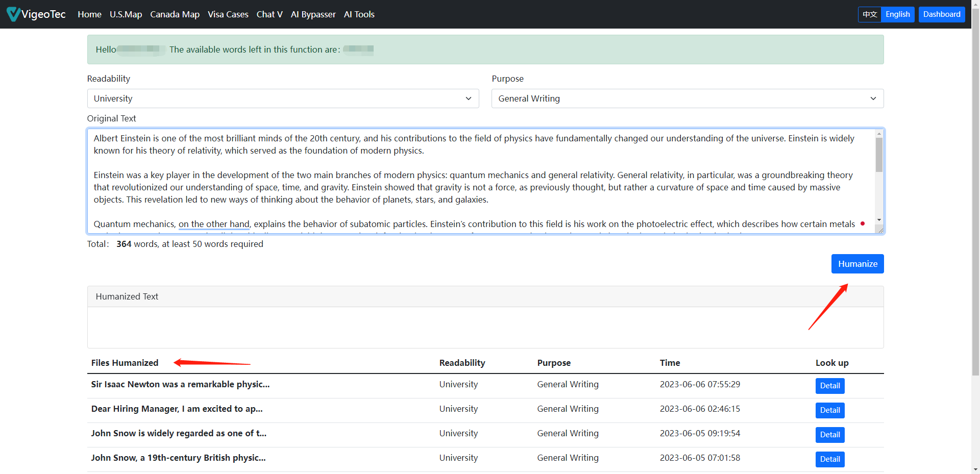View Detail for Dear Hiring Manager entry

click(x=829, y=410)
